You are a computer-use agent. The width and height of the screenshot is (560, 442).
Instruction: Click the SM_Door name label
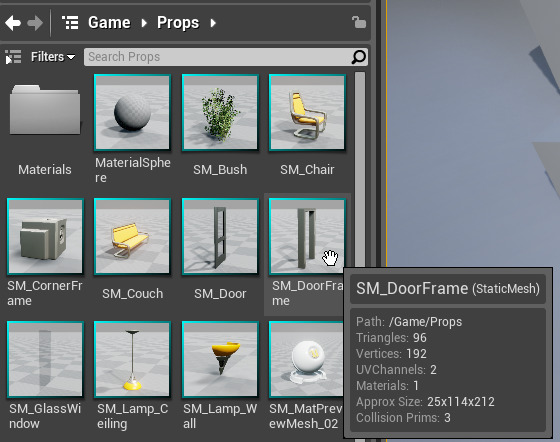pyautogui.click(x=220, y=293)
